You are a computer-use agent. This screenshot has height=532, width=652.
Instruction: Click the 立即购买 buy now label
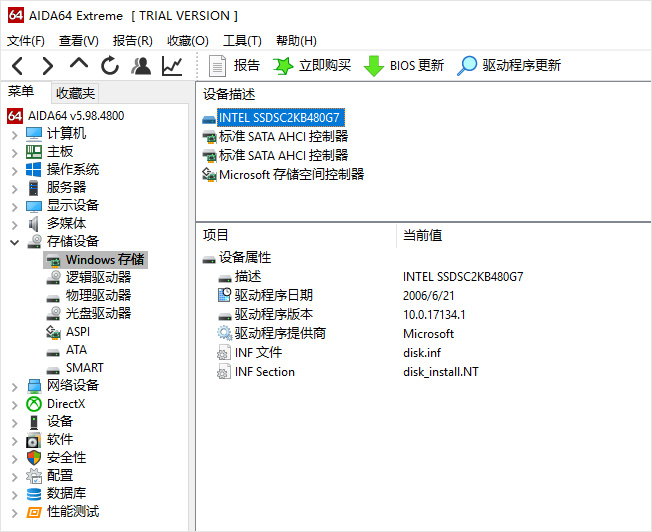(325, 65)
